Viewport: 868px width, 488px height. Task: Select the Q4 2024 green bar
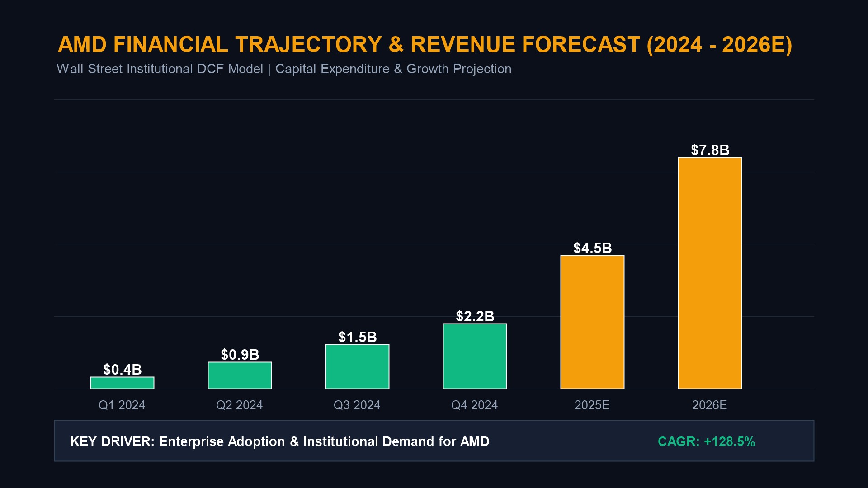pos(475,356)
